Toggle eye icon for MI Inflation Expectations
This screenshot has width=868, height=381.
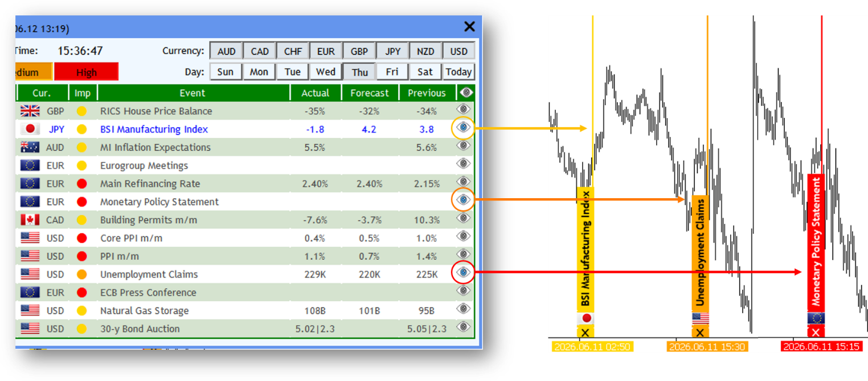pos(464,145)
